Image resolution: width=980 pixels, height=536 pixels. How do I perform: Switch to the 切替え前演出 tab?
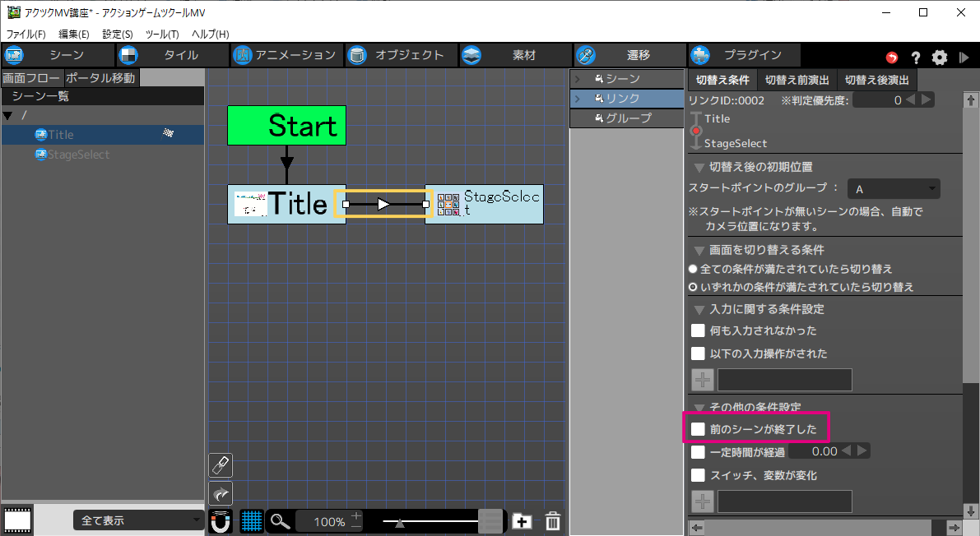tap(797, 80)
